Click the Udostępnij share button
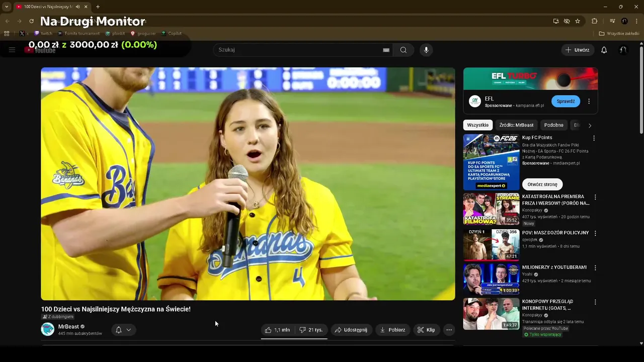This screenshot has height=362, width=644. [351, 330]
